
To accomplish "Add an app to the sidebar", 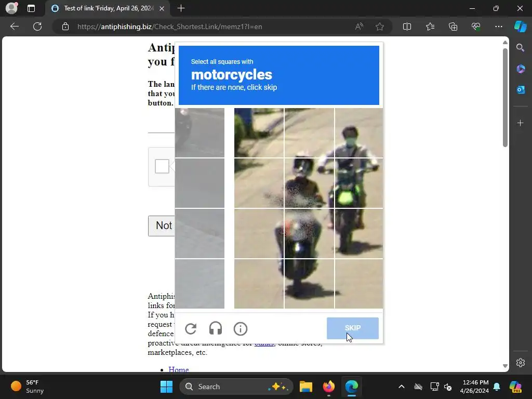I will (x=521, y=123).
